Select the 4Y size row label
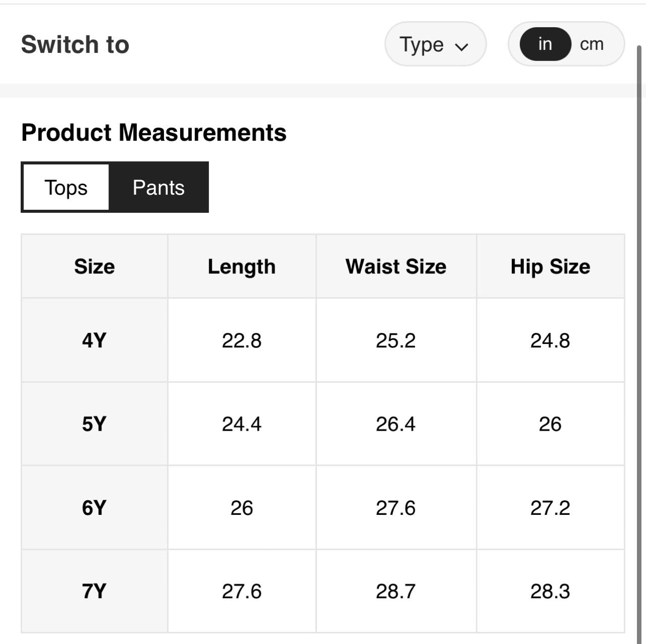The width and height of the screenshot is (646, 644). [x=94, y=340]
